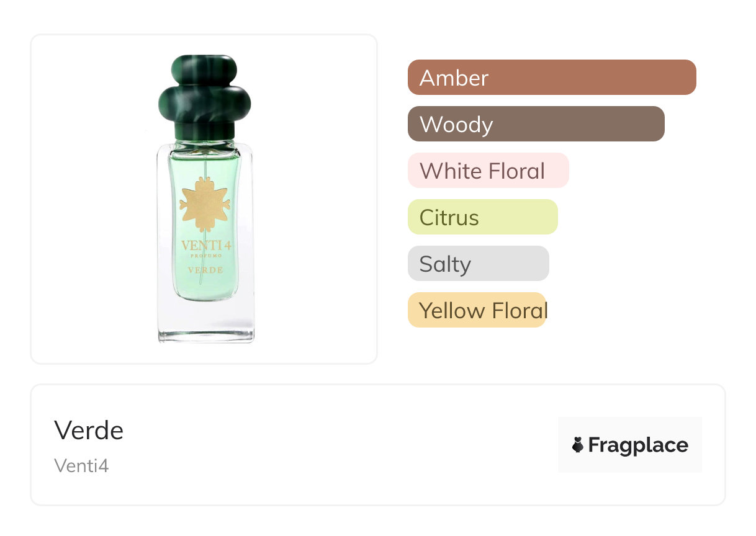Open the Venti4 brand name link
The width and height of the screenshot is (756, 536).
[x=81, y=465]
